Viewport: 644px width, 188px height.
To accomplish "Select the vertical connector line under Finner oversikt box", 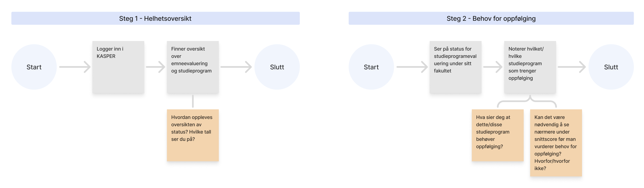I will [x=193, y=101].
